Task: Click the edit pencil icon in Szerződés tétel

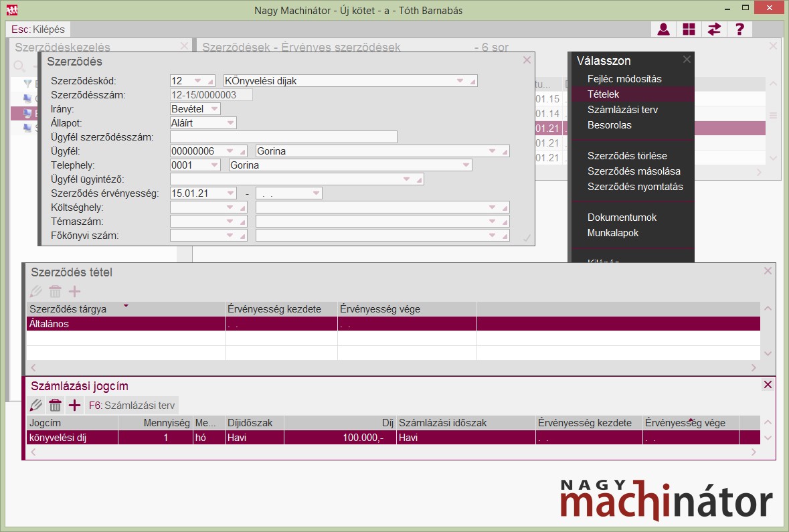Action: [x=36, y=291]
